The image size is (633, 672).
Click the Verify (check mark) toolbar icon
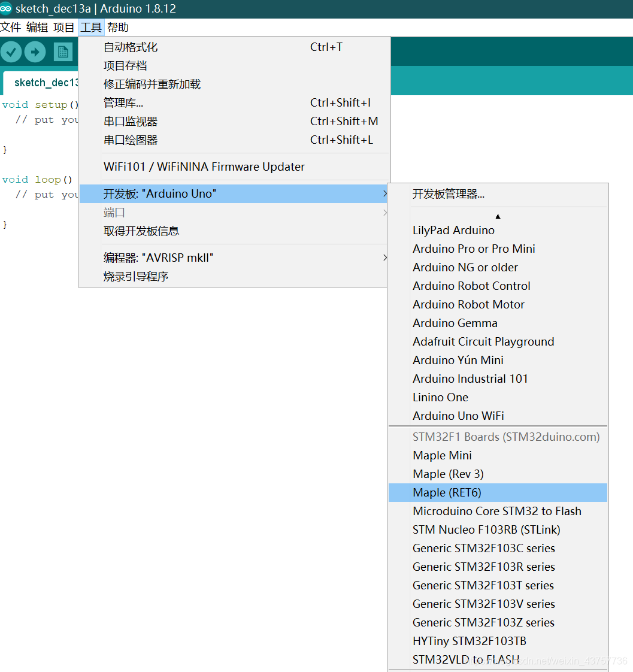(11, 52)
